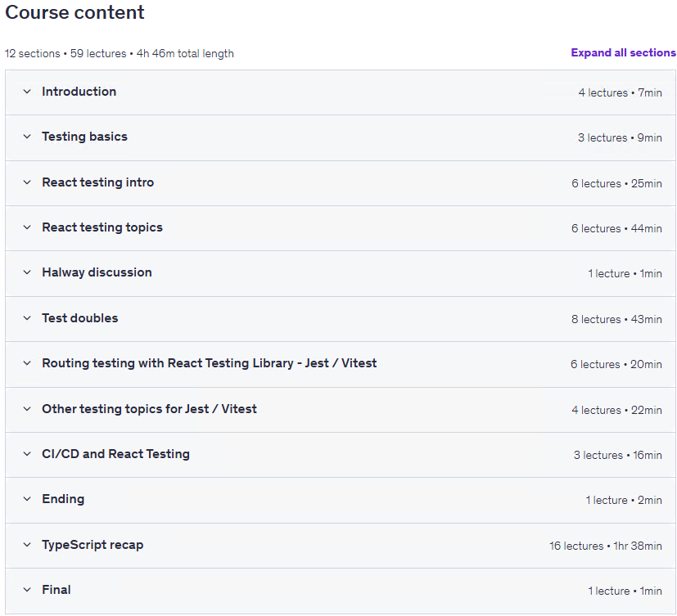Click '4 lectures • 22min' text
Screen dimensions: 677x616
click(616, 410)
